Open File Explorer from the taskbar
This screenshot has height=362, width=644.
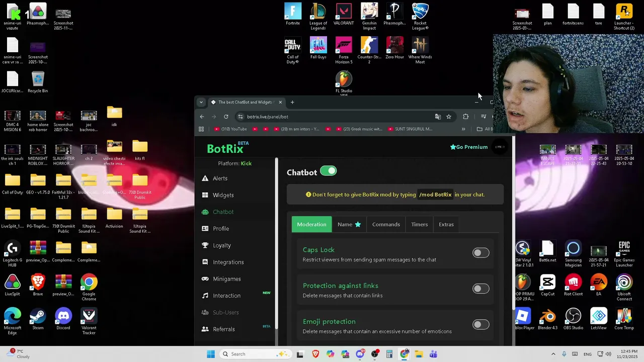click(x=419, y=354)
